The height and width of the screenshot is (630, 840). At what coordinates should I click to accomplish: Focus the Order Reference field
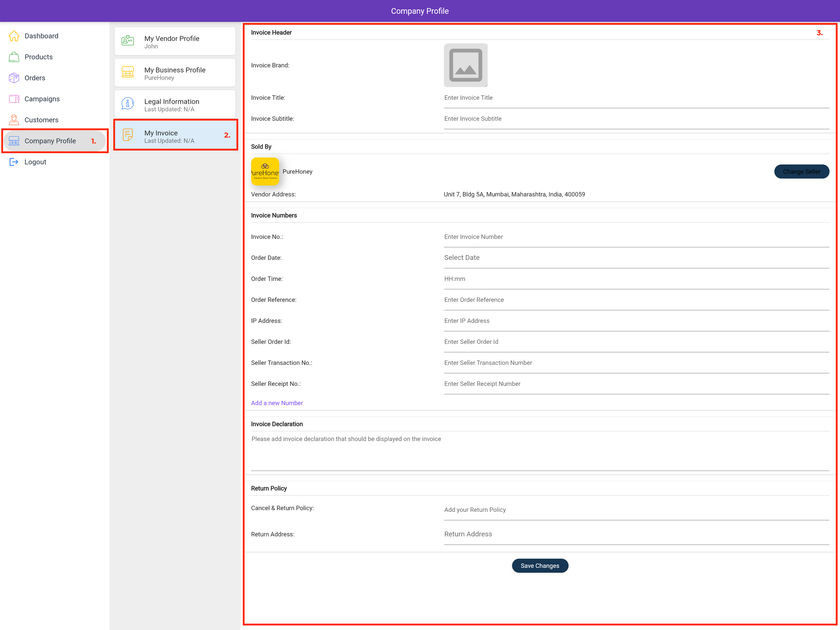pos(637,300)
